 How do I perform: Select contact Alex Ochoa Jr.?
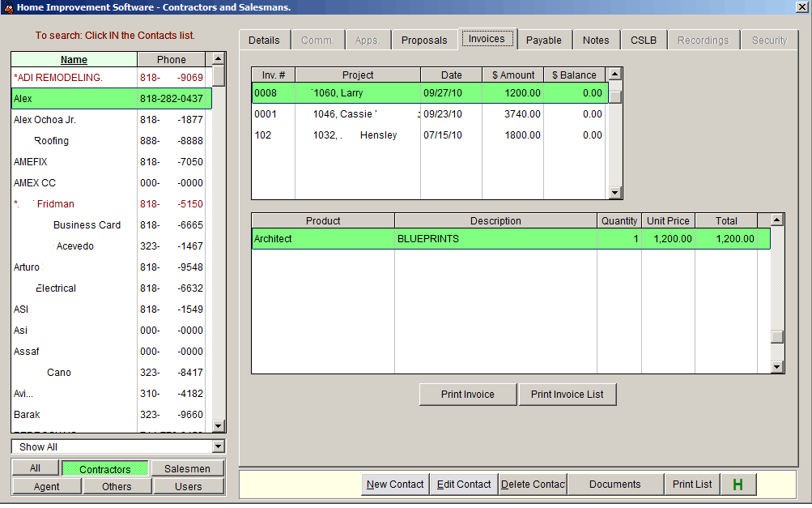click(112, 120)
